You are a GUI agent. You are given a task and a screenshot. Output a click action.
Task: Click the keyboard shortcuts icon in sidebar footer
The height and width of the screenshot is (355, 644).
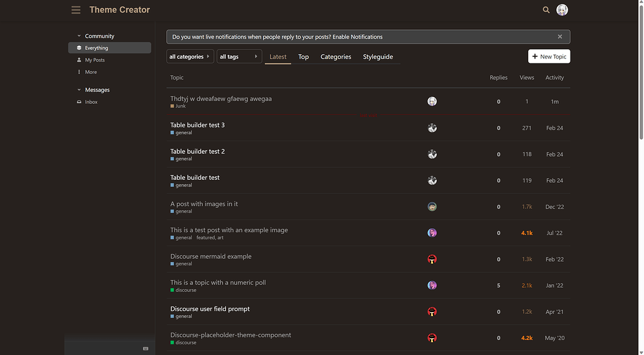(146, 348)
